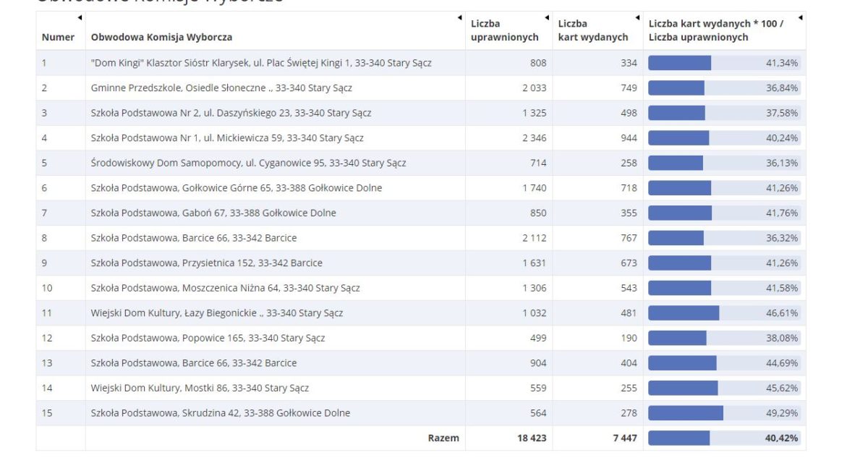Select Szkoła Podstawowa, Gaboń 67 entry
Screen dimensions: 868x463
tap(213, 213)
